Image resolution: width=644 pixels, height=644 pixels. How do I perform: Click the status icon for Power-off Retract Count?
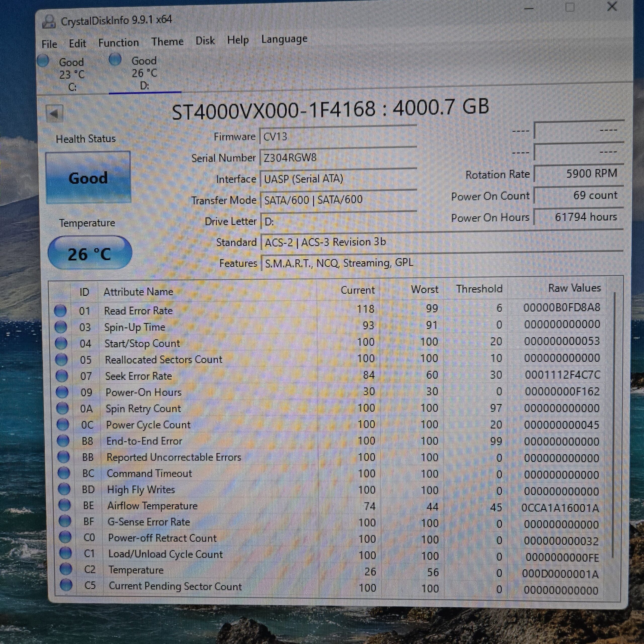pyautogui.click(x=65, y=537)
